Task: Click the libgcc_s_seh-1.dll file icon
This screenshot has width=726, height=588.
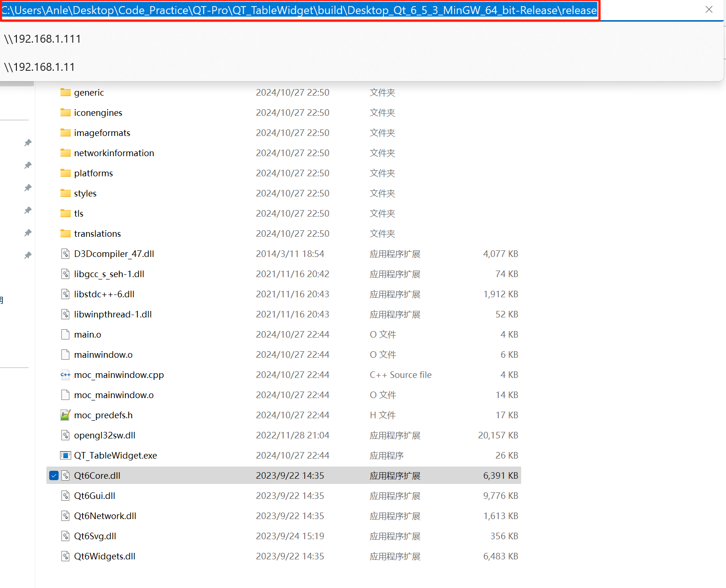Action: 66,274
